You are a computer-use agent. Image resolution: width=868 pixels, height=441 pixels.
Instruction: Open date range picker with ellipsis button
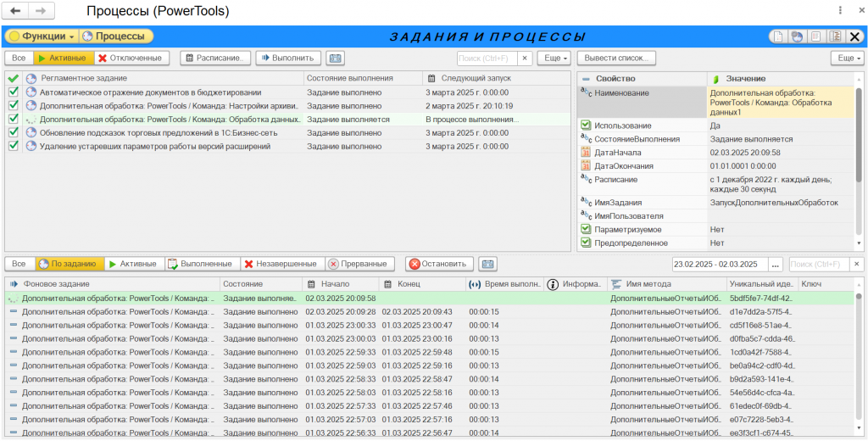pyautogui.click(x=776, y=265)
